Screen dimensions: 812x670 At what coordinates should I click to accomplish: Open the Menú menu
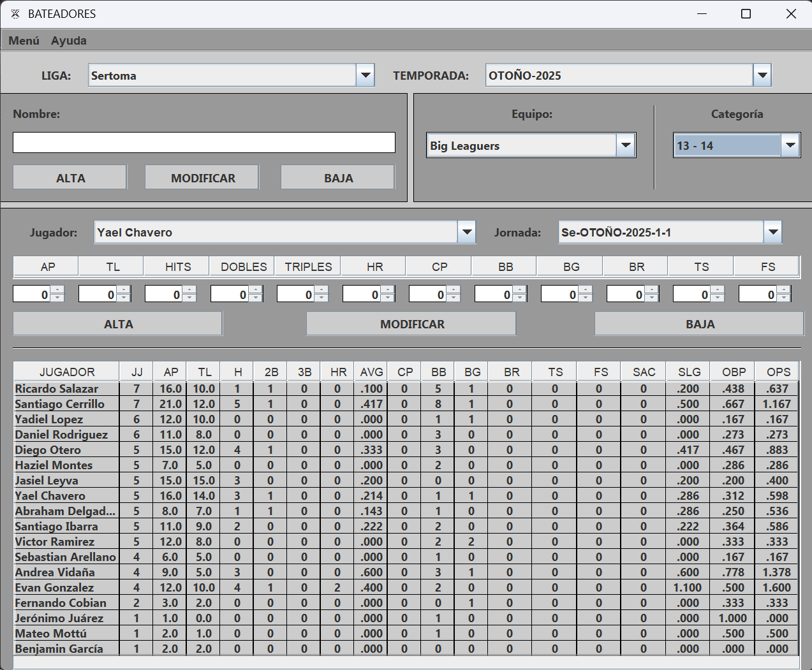click(x=24, y=41)
